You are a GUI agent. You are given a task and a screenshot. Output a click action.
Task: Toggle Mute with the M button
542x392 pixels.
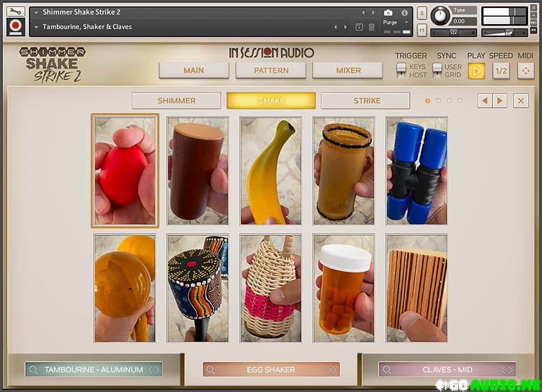tap(422, 31)
